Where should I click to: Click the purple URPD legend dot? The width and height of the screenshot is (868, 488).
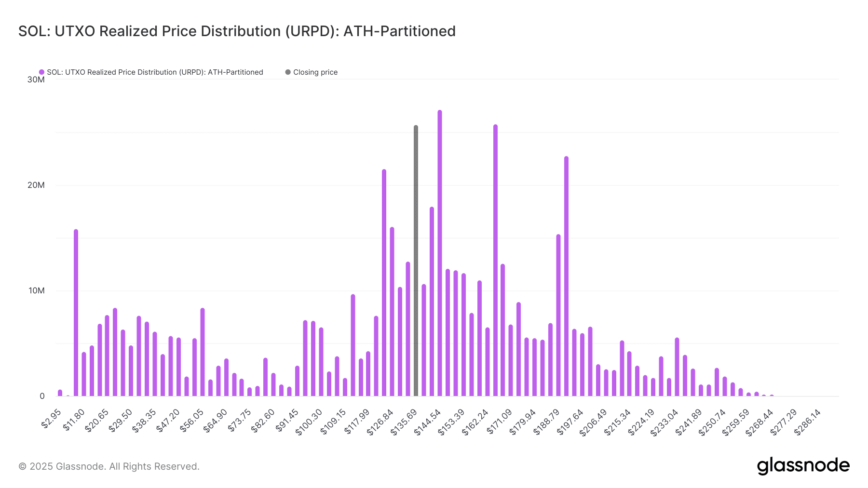pyautogui.click(x=41, y=72)
